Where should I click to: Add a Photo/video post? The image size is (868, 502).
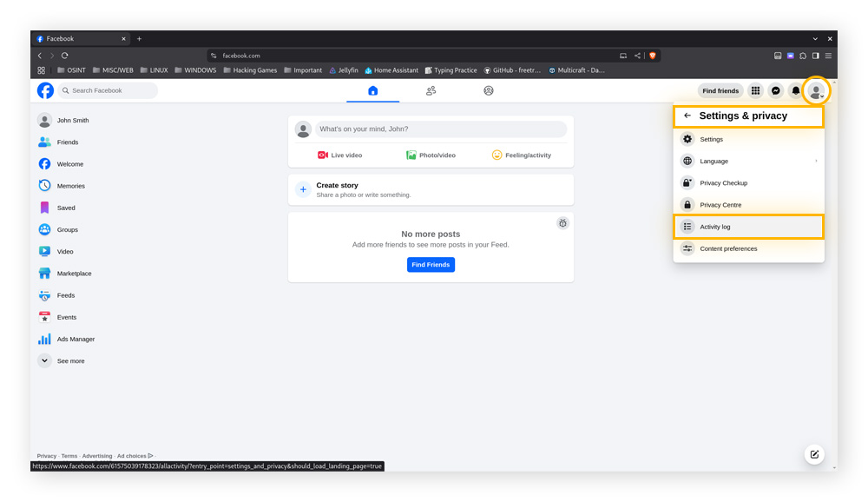[x=431, y=155]
